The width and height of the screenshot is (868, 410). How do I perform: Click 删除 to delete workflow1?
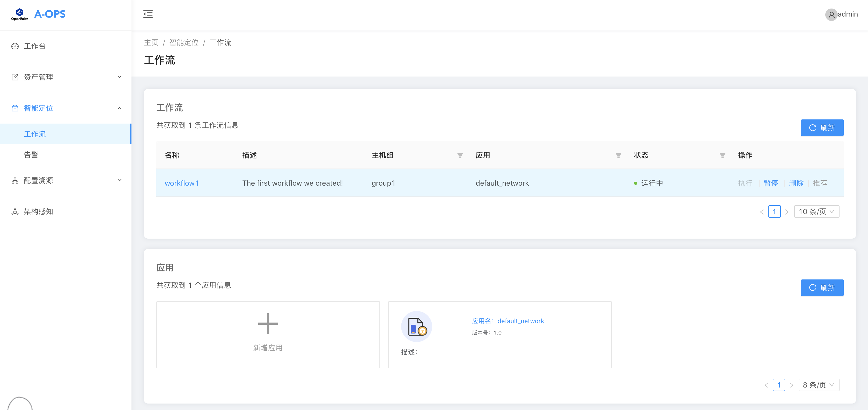tap(796, 183)
